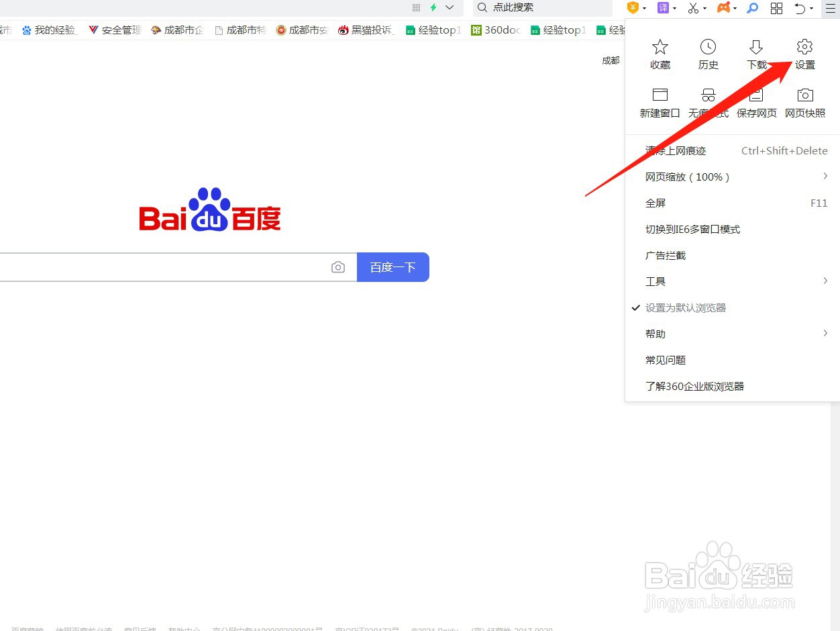
Task: Launch the scissors screenshot tool
Action: click(x=692, y=8)
